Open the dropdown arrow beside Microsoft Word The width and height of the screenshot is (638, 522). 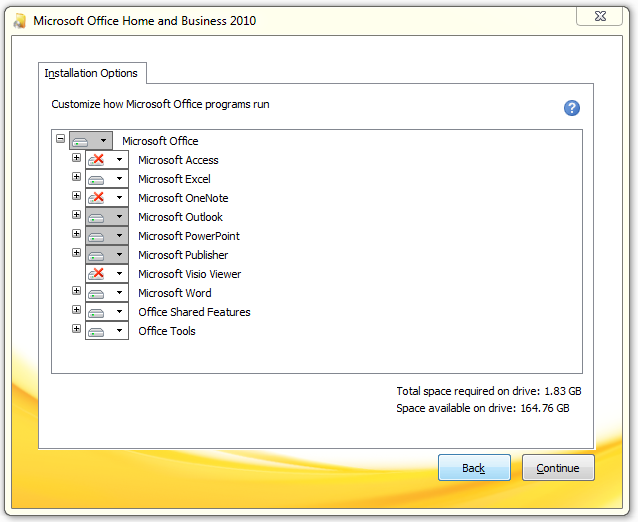click(119, 293)
